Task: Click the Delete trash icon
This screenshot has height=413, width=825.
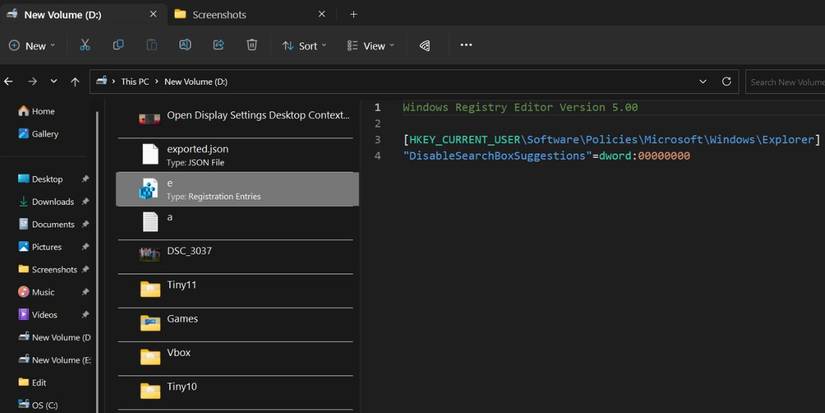Action: click(x=252, y=45)
